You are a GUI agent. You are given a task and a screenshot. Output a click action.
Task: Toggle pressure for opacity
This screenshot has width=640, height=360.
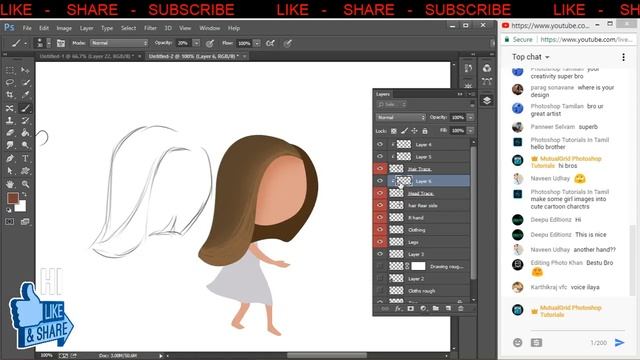click(x=210, y=43)
